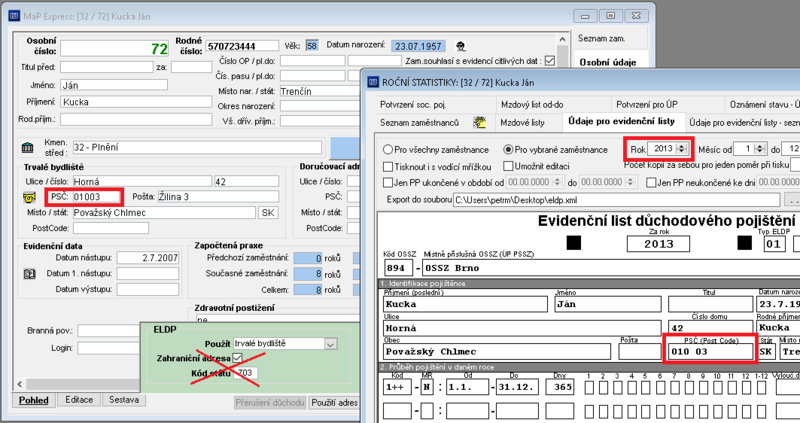This screenshot has height=423, width=800.
Task: Select Údaje pro evidenční listy tab
Action: click(x=621, y=121)
